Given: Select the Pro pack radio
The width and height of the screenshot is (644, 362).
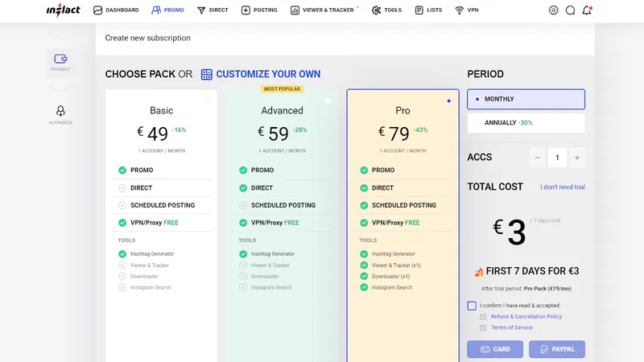Looking at the screenshot, I should (448, 101).
